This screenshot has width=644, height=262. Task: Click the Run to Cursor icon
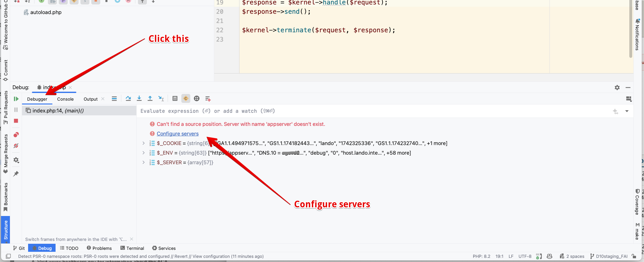(x=161, y=99)
